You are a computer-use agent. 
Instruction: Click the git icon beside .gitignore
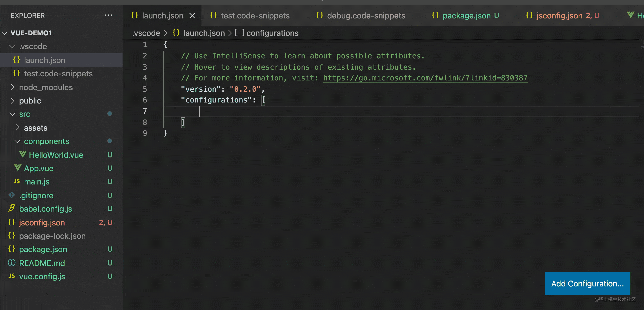(12, 195)
